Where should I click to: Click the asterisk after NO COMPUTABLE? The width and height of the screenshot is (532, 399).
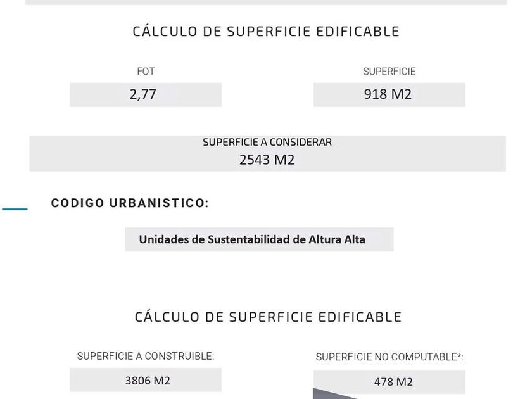point(459,356)
